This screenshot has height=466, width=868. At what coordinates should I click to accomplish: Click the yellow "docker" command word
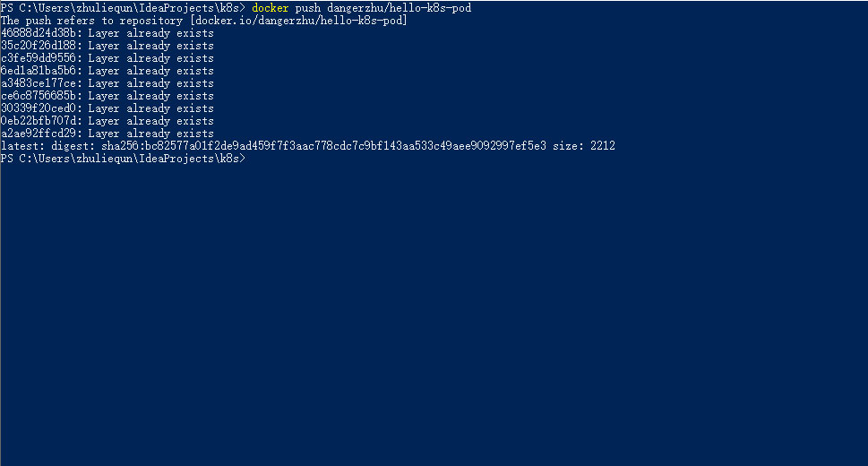click(271, 8)
